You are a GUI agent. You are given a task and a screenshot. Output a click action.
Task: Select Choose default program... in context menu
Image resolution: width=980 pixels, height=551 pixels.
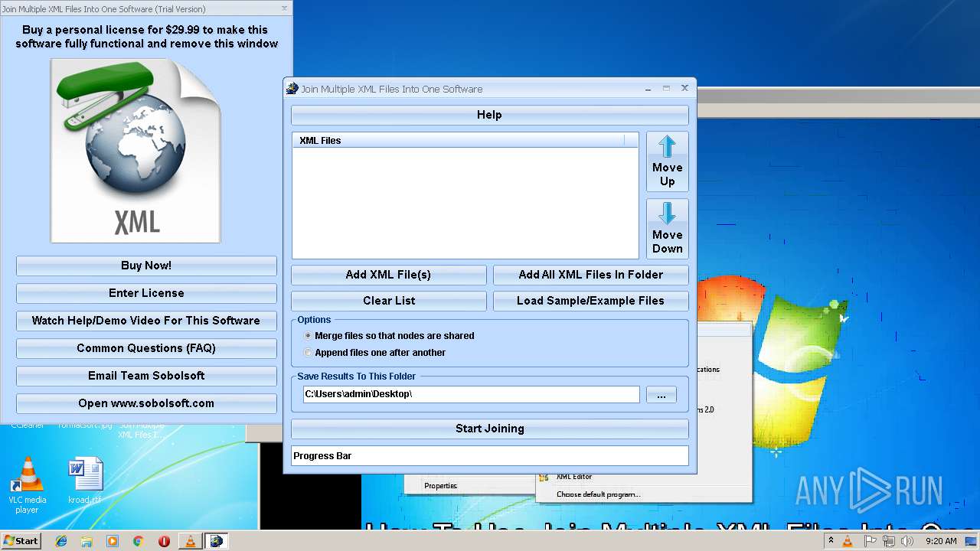coord(598,494)
